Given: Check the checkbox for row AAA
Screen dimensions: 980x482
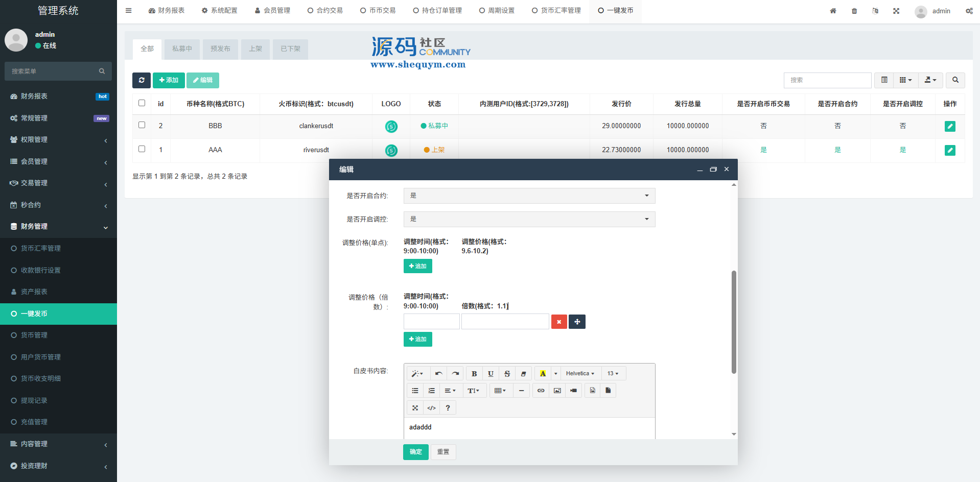Looking at the screenshot, I should click(x=142, y=149).
